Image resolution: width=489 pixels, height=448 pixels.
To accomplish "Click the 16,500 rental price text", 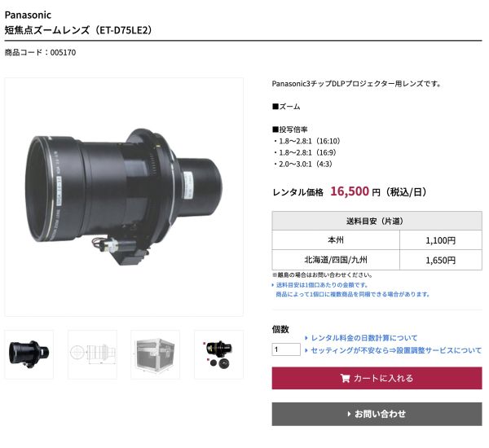I will [x=350, y=191].
